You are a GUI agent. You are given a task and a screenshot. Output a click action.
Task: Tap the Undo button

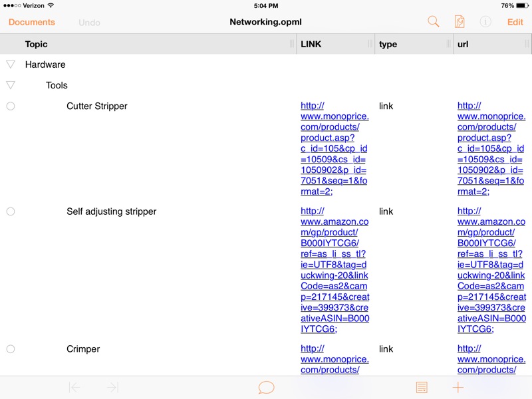click(89, 21)
